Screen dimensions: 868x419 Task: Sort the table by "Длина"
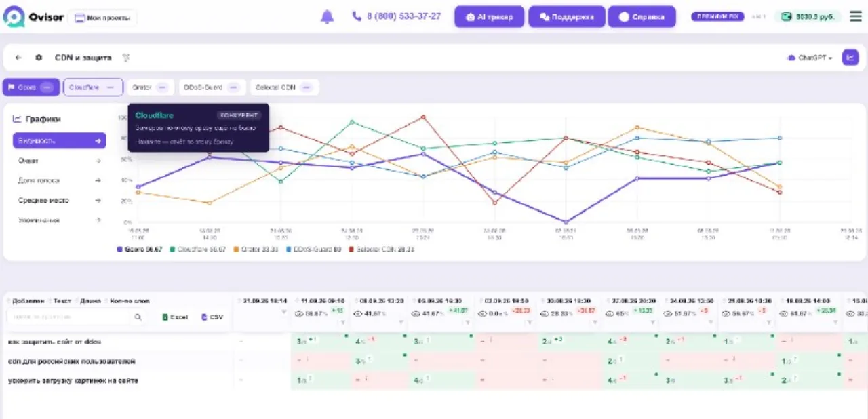[x=91, y=301]
